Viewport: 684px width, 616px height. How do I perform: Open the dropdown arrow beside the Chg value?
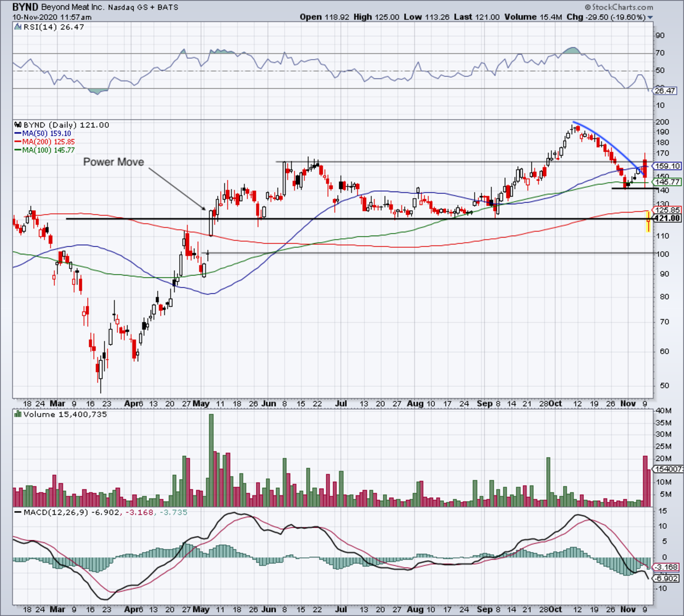click(650, 18)
